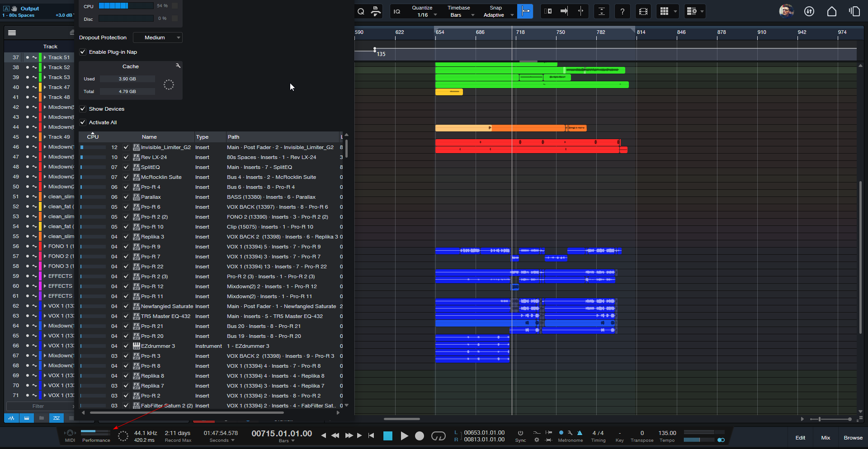This screenshot has width=868, height=449.
Task: Click the stop button in transport
Action: 388,436
